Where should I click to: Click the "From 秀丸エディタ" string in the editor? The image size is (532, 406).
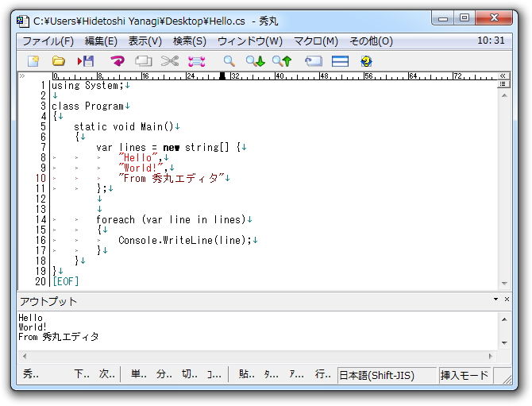point(172,178)
